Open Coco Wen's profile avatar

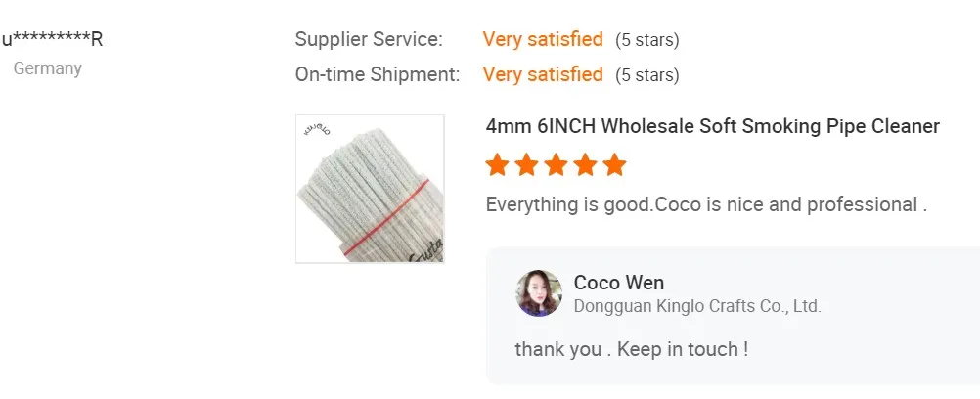pyautogui.click(x=539, y=293)
